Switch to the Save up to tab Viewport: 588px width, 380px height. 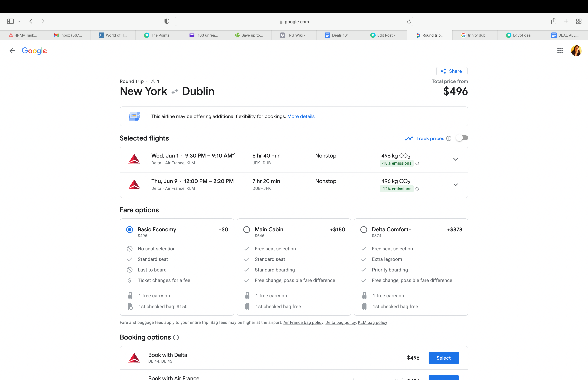[249, 35]
